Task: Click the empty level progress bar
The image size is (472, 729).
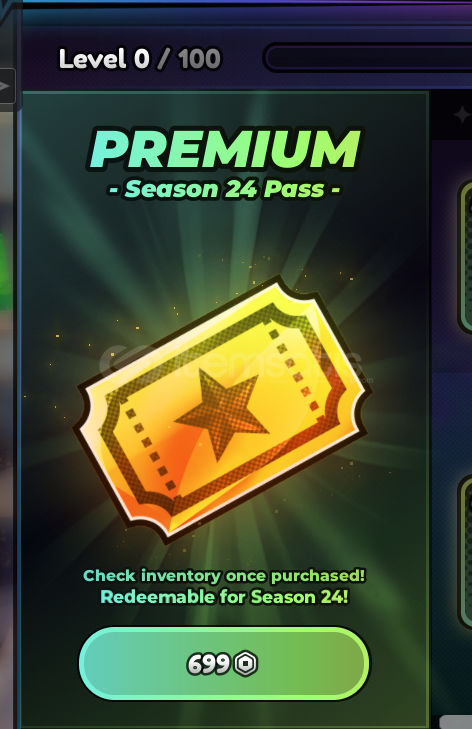Action: click(x=367, y=58)
